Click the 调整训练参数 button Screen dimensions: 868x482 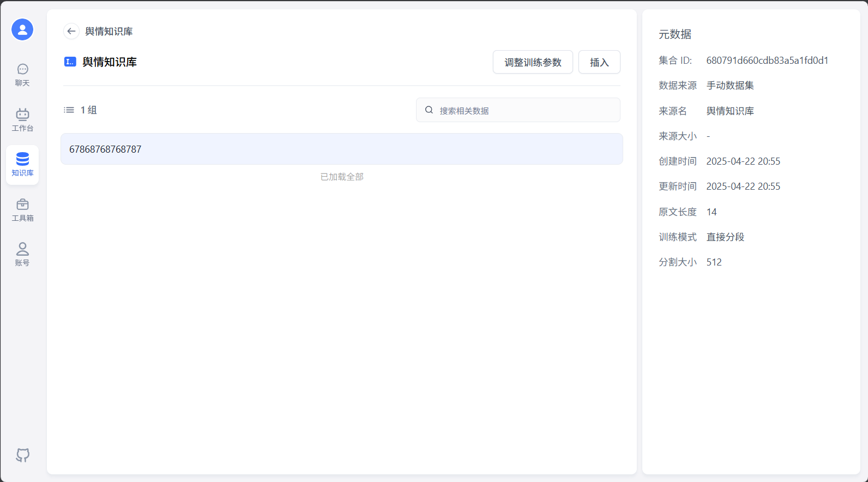(533, 62)
